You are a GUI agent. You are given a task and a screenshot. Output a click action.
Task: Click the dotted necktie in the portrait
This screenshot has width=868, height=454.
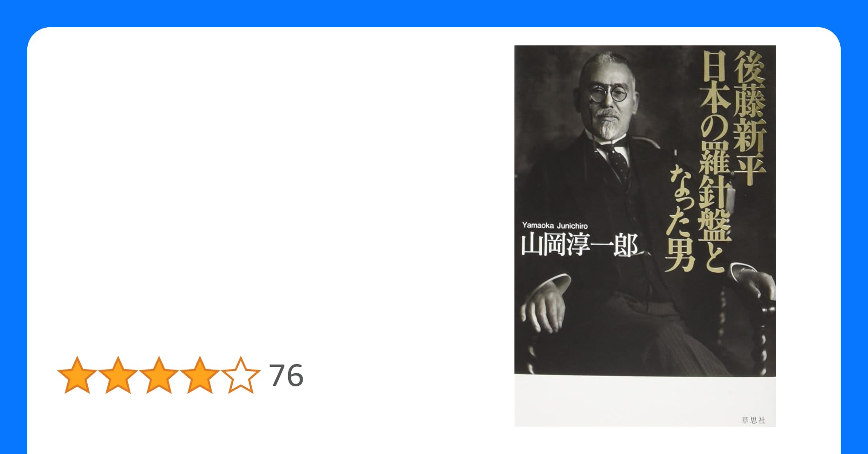coord(619,164)
